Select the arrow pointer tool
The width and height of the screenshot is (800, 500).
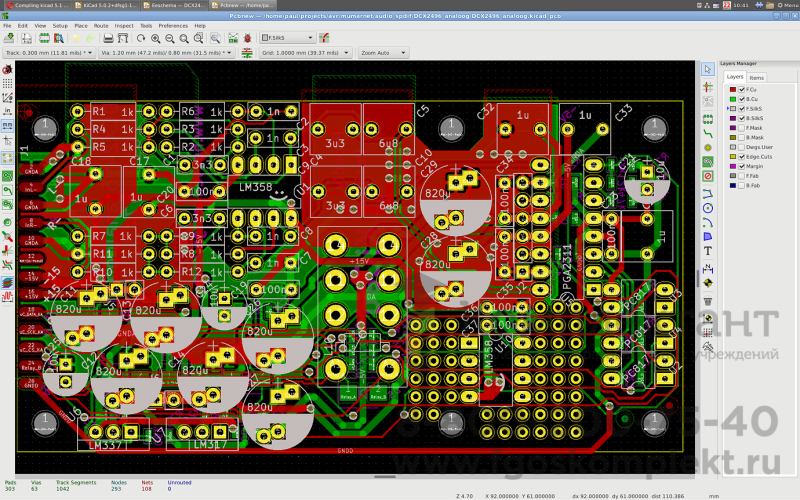coord(708,69)
